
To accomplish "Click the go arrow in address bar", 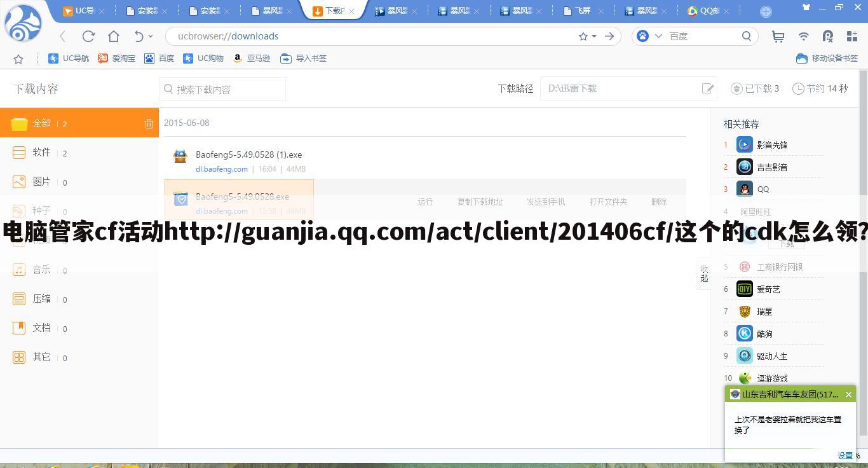I will [x=609, y=36].
